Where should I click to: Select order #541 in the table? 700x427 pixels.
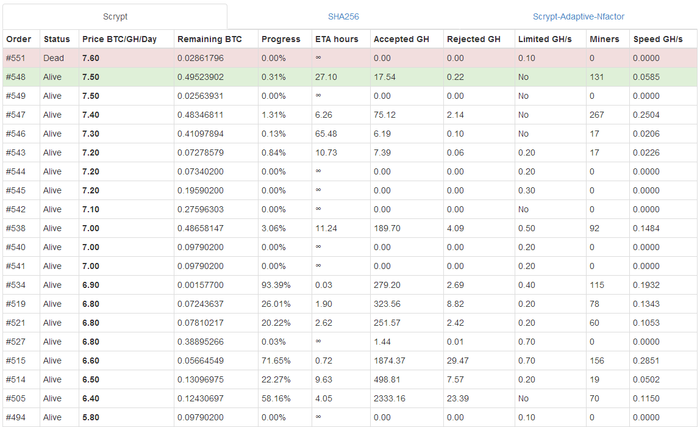pyautogui.click(x=350, y=266)
